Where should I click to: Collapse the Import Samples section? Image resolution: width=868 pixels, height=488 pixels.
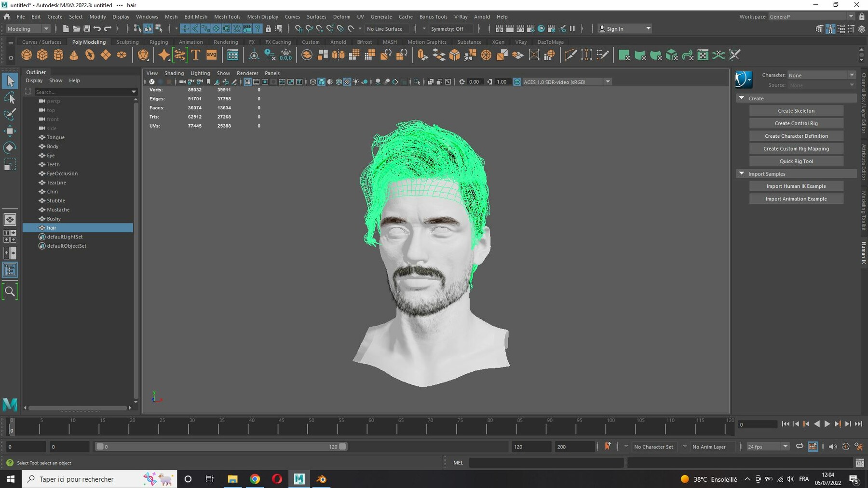742,174
